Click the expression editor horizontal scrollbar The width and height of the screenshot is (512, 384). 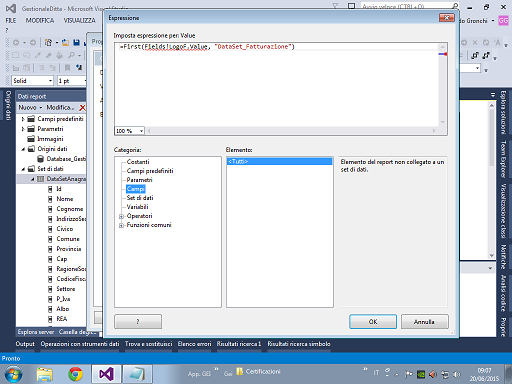click(x=292, y=131)
